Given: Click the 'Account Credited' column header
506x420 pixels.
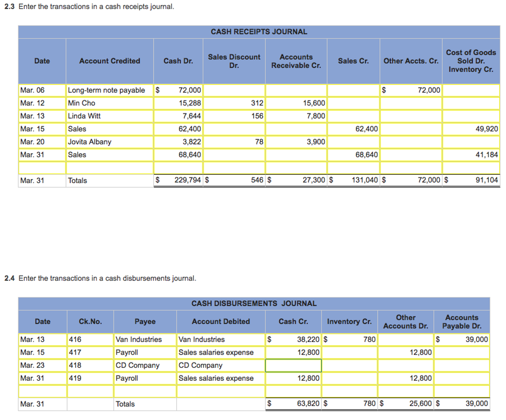Looking at the screenshot, I should 110,61.
